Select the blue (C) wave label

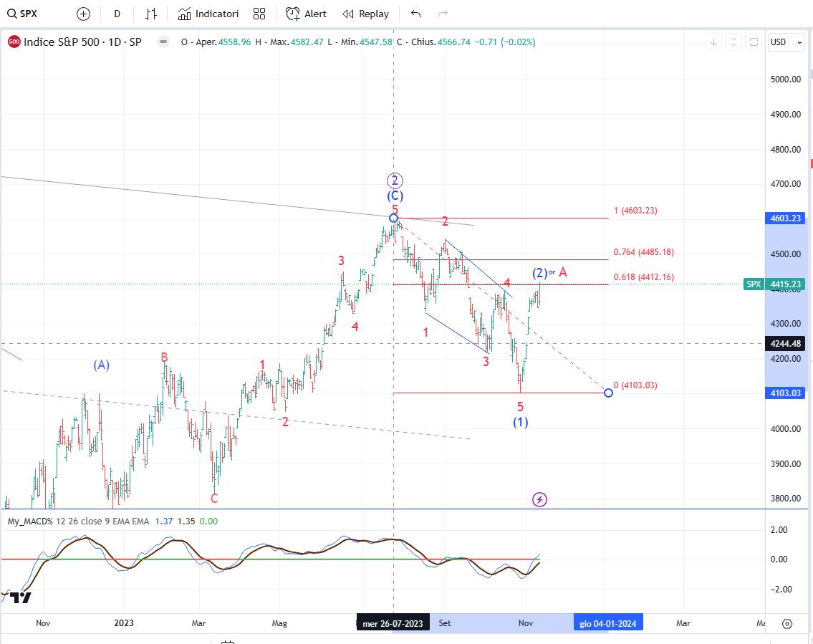click(395, 196)
